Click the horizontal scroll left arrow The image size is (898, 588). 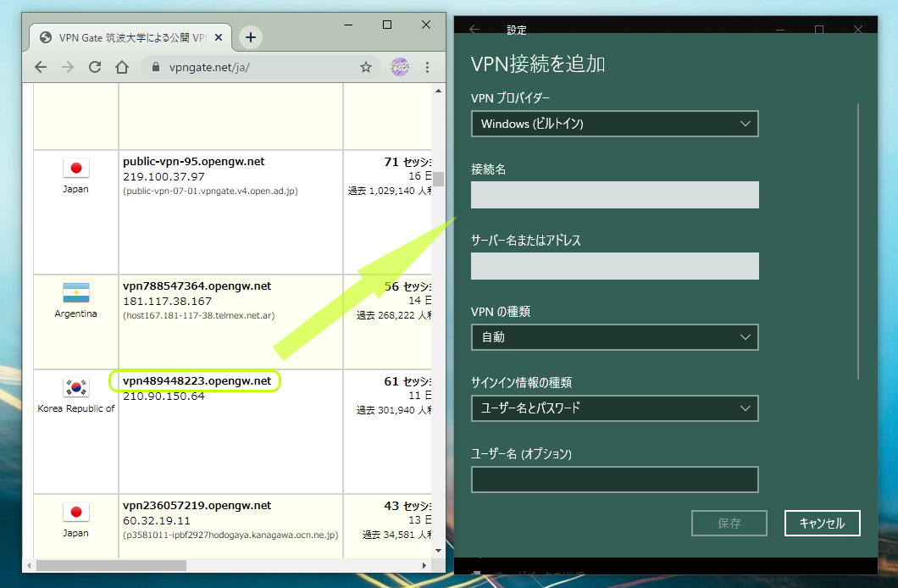click(29, 566)
